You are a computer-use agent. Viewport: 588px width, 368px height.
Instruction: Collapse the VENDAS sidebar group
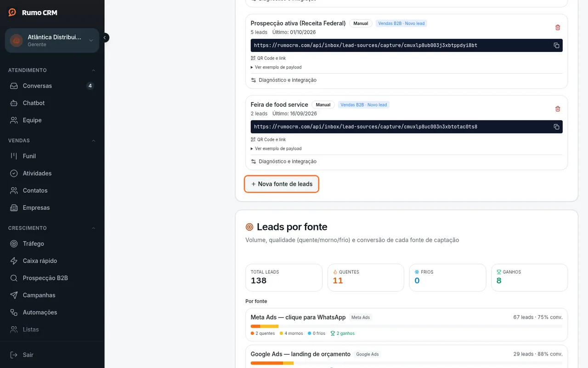click(x=52, y=140)
